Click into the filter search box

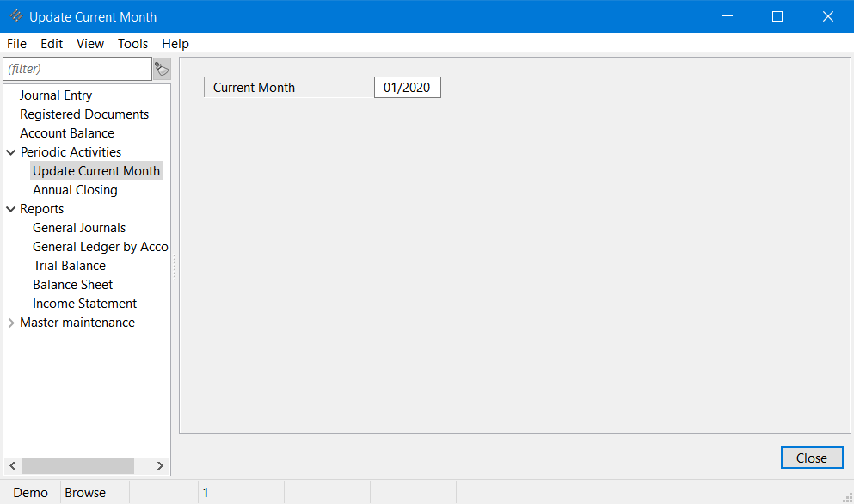pos(77,69)
